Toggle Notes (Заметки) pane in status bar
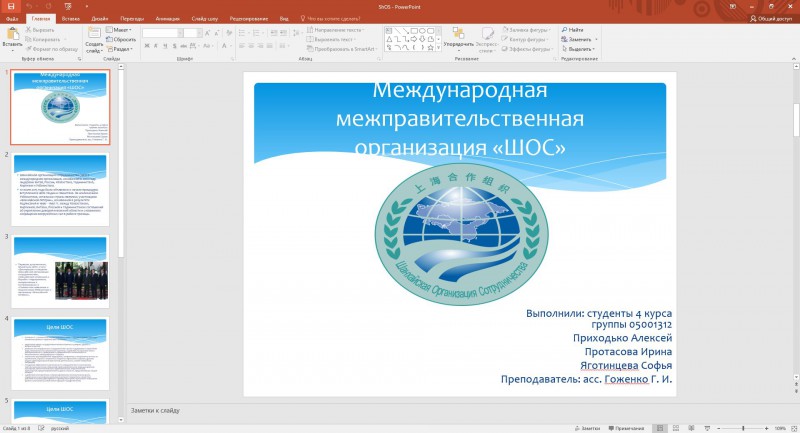 [x=587, y=428]
